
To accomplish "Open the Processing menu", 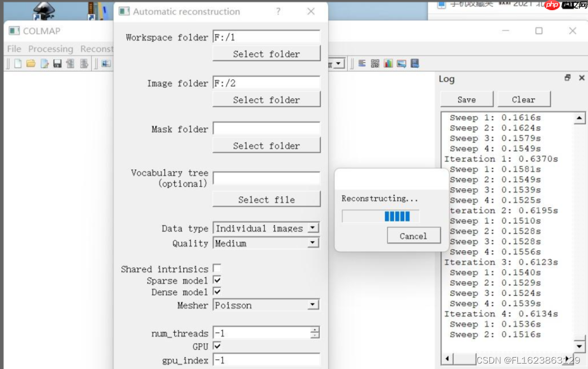I will (51, 49).
